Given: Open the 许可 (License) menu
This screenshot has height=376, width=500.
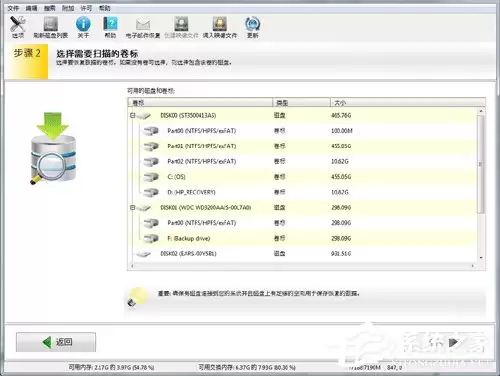Looking at the screenshot, I should (86, 8).
